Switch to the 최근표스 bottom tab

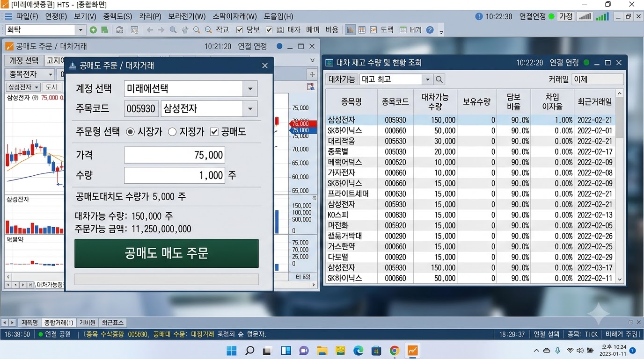(x=113, y=323)
